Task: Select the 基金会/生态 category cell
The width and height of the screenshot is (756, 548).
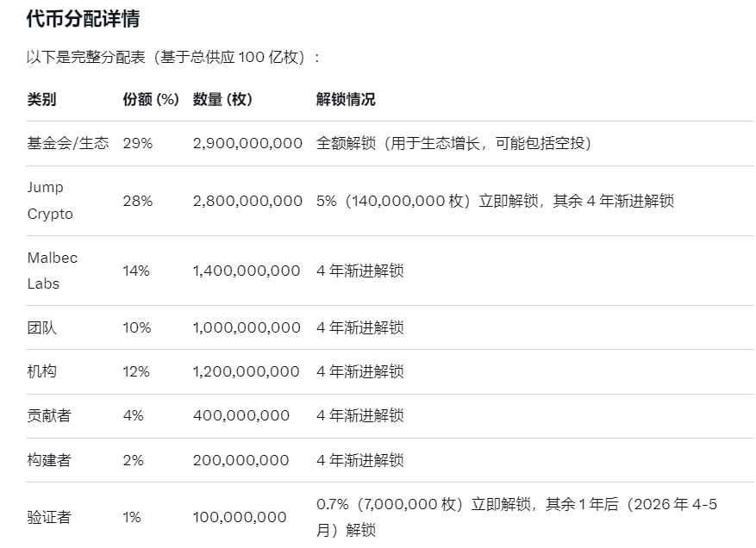Action: [68, 143]
